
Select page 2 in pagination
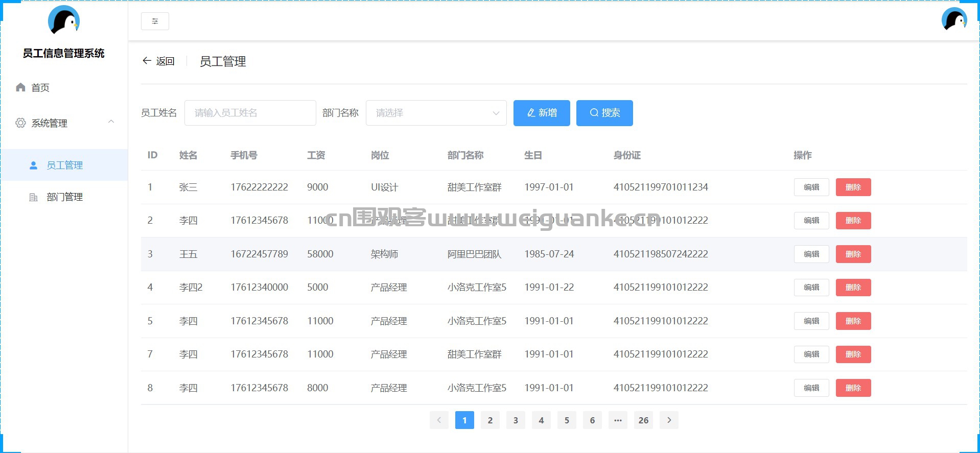[490, 420]
